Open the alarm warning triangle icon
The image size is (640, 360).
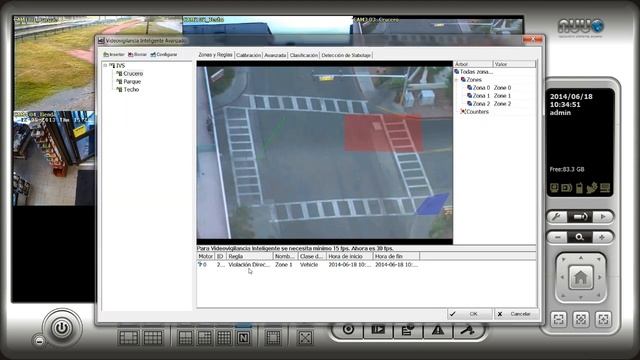[x=438, y=329]
